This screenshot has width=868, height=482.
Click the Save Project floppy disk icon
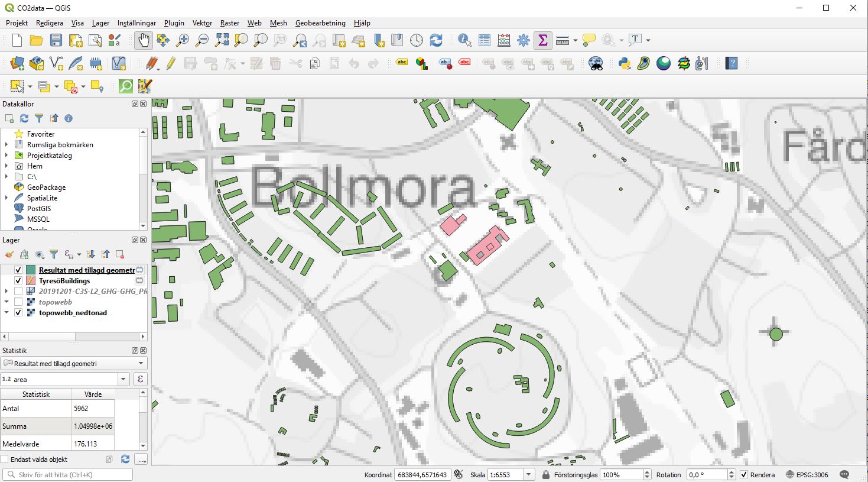(x=56, y=40)
